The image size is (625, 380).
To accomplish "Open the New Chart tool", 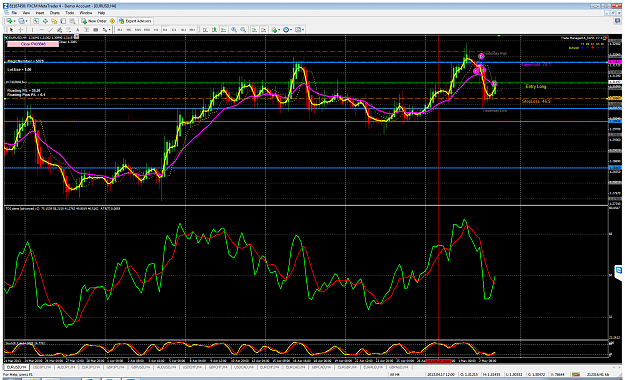I will coord(9,21).
